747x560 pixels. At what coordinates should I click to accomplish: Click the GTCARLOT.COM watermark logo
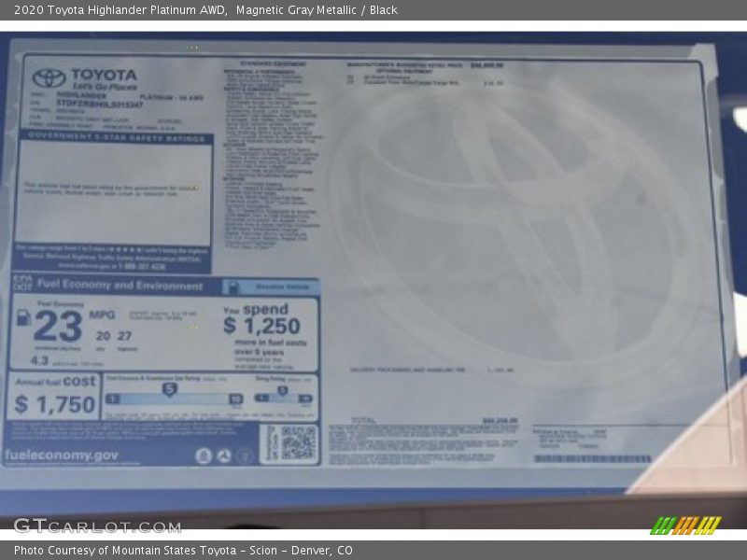click(x=97, y=526)
